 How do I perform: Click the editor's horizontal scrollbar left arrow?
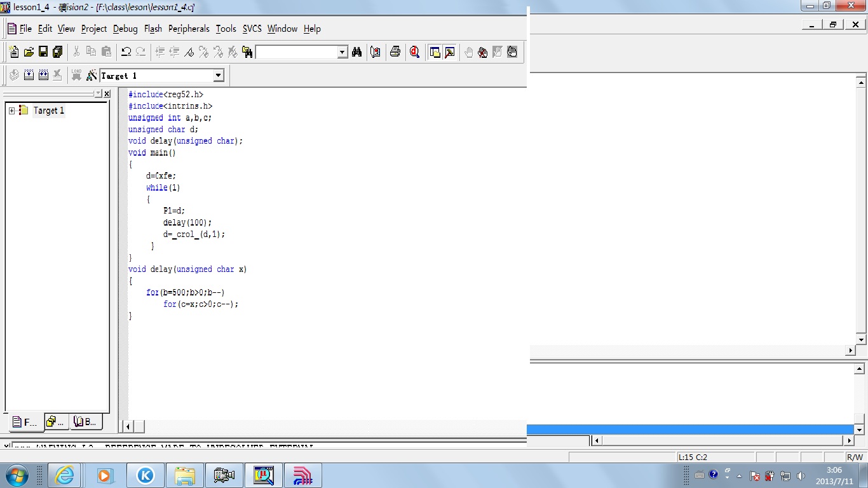pos(128,426)
